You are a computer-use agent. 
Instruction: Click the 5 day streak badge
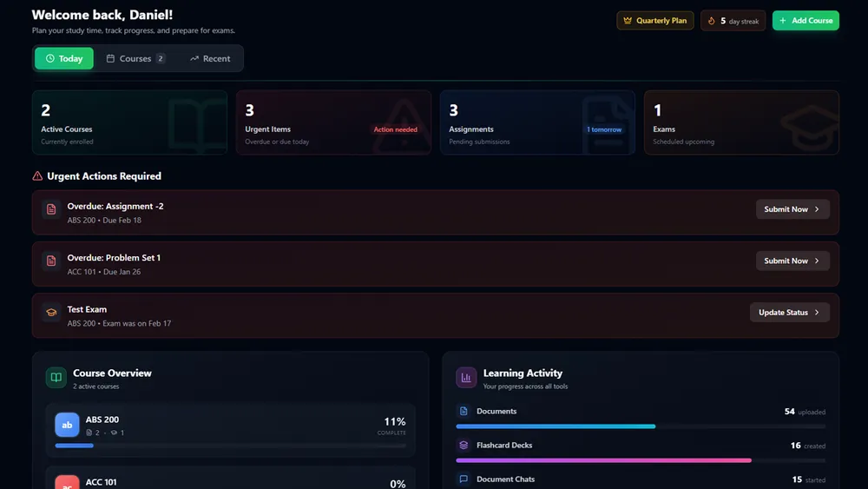click(x=733, y=21)
